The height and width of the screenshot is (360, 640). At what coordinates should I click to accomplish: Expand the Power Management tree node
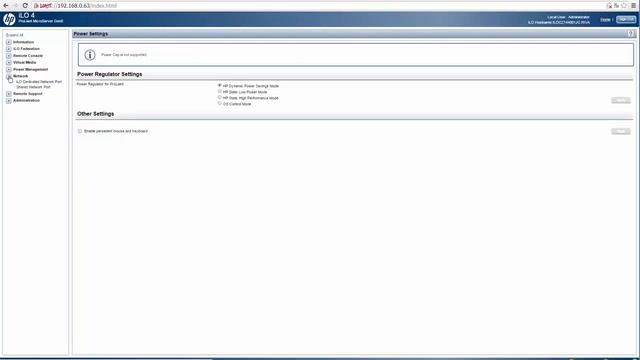[x=9, y=69]
